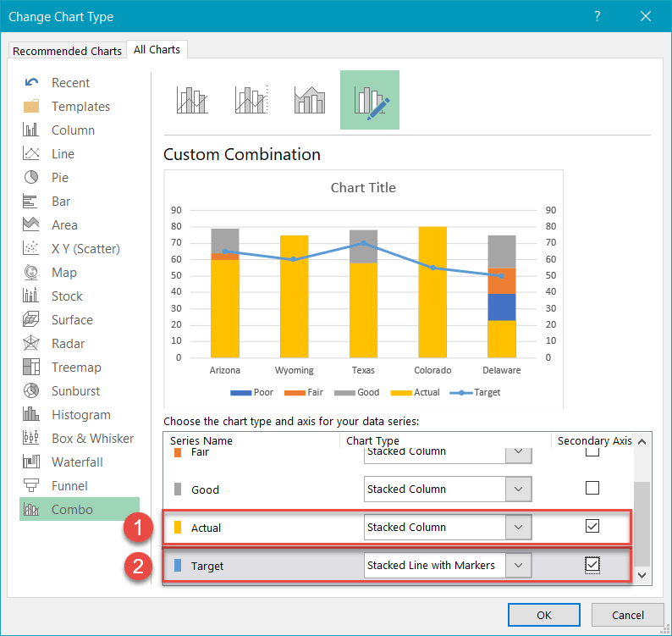
Task: Click the Custom Combination chart icon
Action: point(369,100)
